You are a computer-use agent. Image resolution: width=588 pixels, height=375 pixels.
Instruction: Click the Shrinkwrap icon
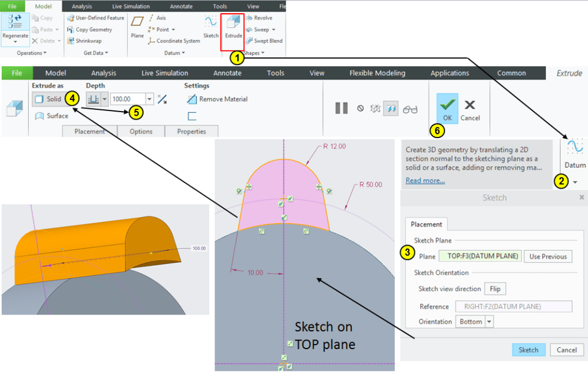[71, 41]
